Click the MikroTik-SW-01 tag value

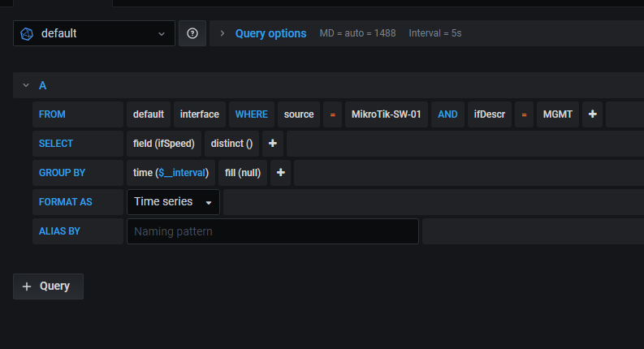point(386,114)
